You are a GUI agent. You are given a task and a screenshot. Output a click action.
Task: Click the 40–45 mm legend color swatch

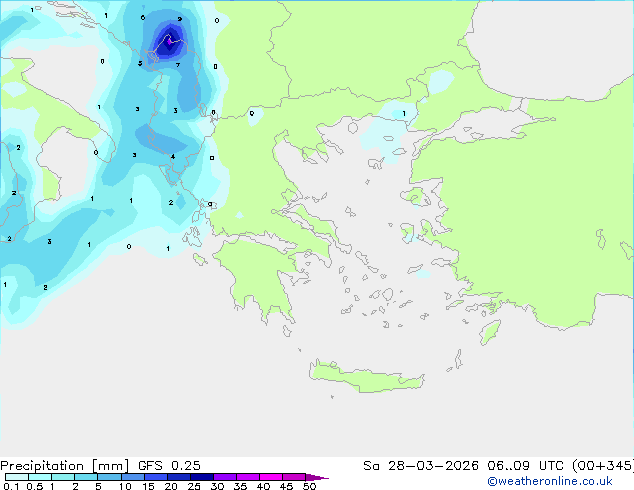(271, 477)
